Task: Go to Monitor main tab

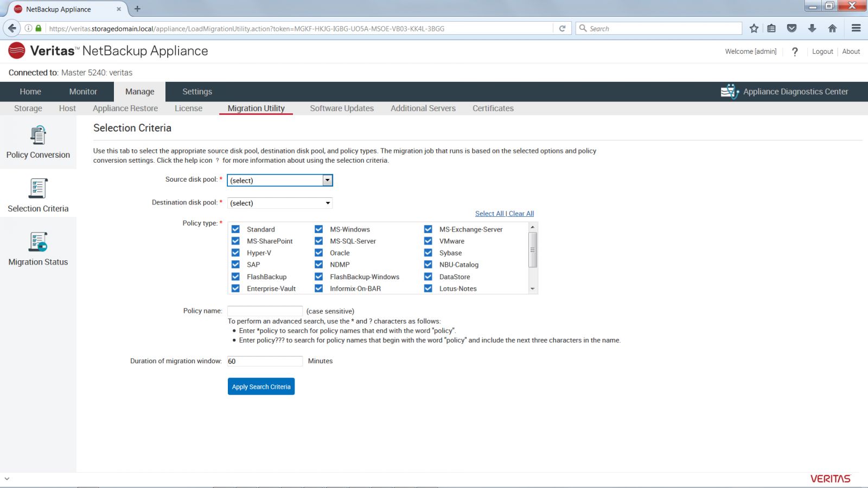Action: coord(83,92)
